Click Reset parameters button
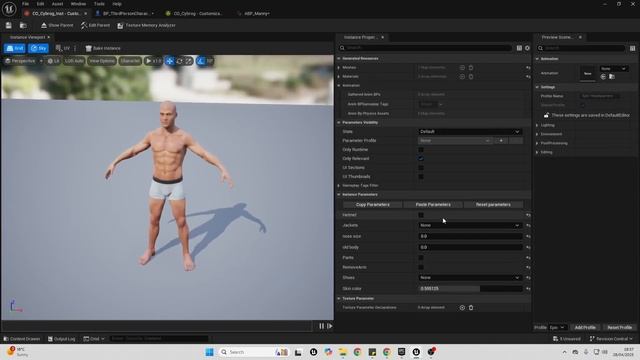 pyautogui.click(x=493, y=204)
